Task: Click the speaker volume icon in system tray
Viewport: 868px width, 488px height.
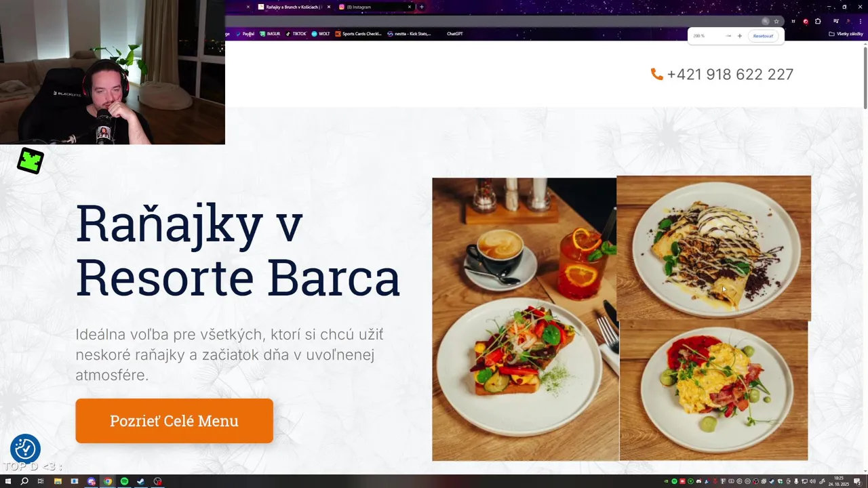Action: point(812,481)
